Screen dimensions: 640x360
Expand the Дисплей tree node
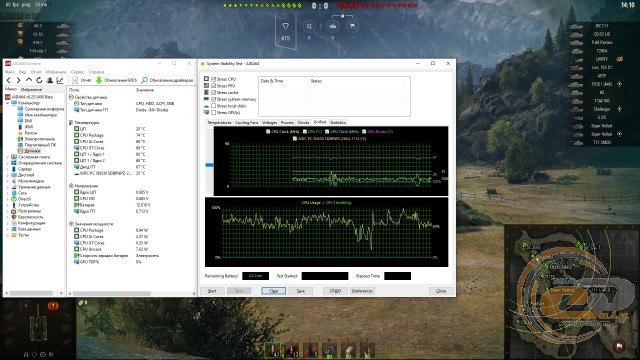tap(7, 175)
